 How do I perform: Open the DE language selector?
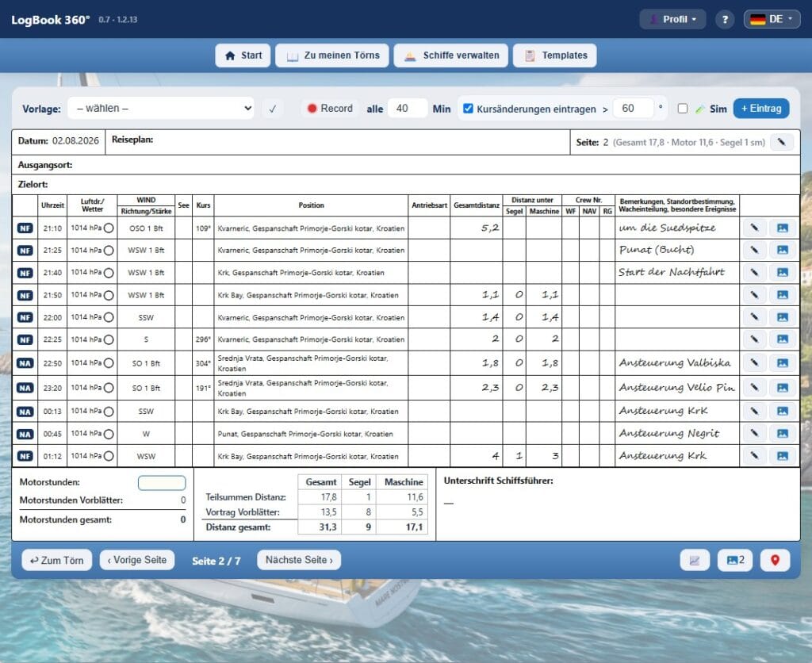[772, 20]
